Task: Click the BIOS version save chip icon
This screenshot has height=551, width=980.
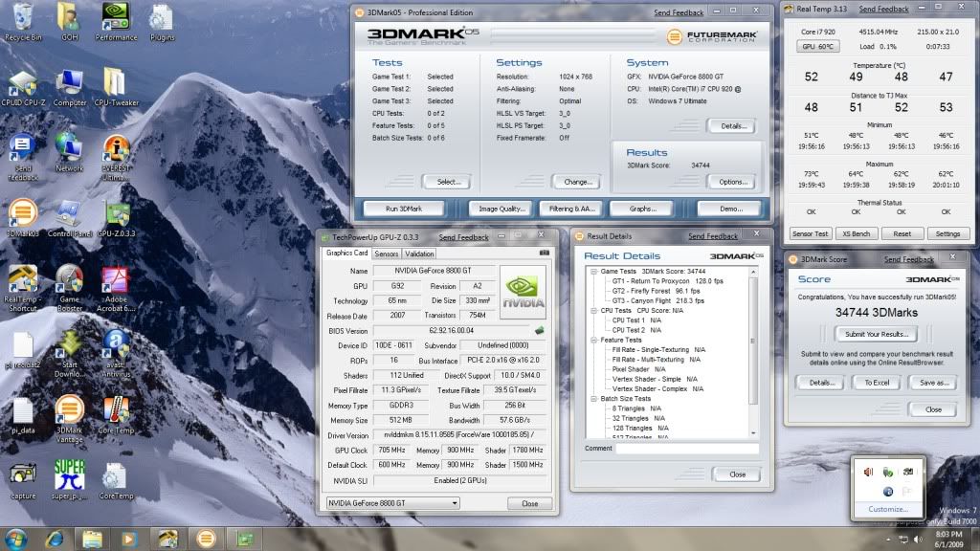Action: pos(539,330)
